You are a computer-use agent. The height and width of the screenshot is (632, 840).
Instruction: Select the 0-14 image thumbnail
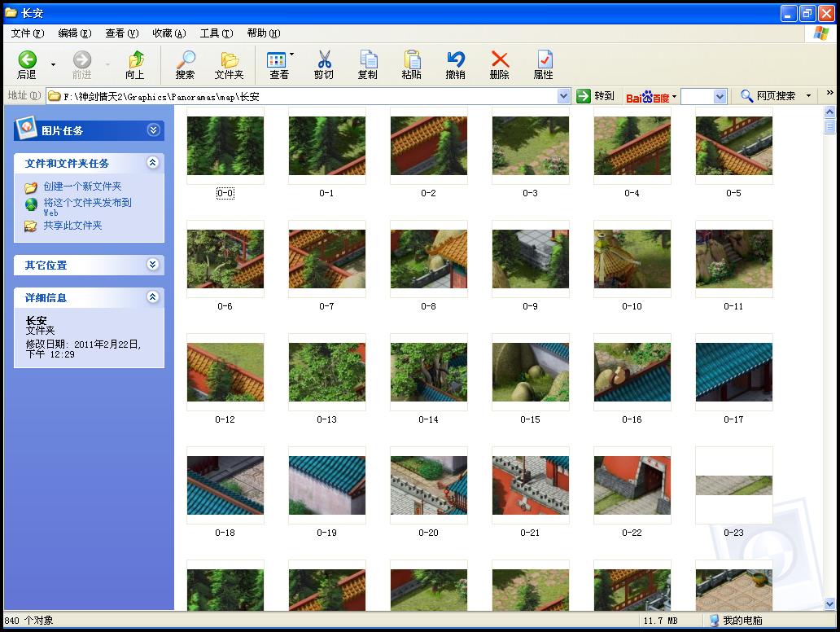[x=429, y=372]
